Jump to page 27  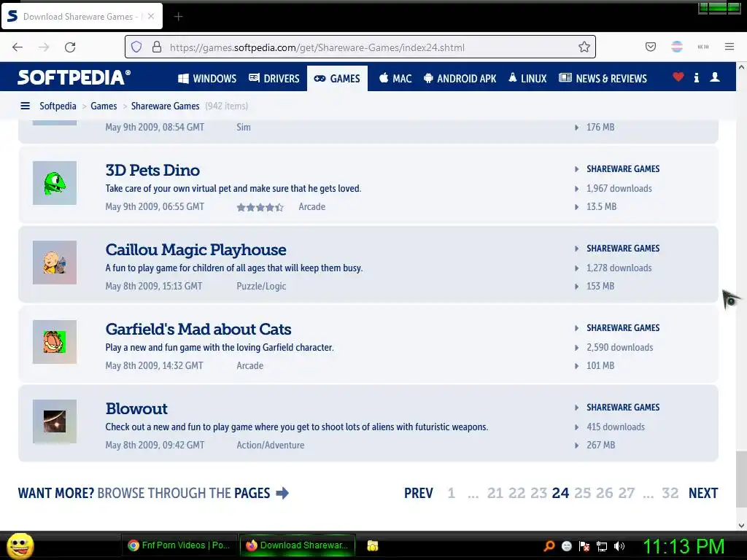(x=626, y=493)
